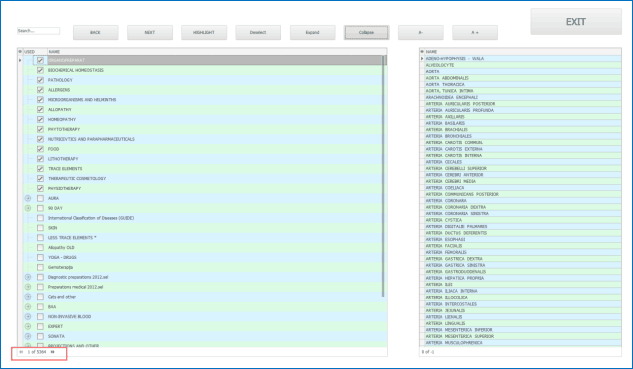Viewport: 633px width, 369px height.
Task: Uncheck the TRACE ELEMENTS checkbox
Action: [x=40, y=169]
